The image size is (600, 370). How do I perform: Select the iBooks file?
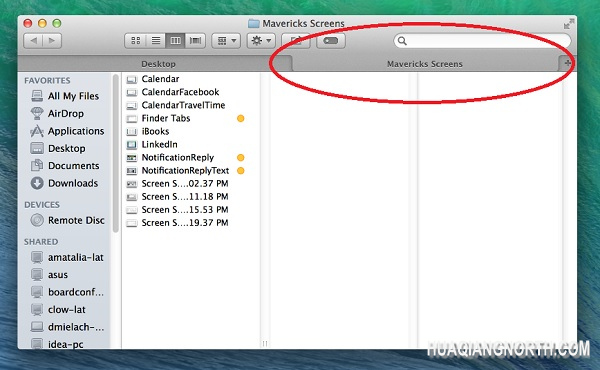(x=148, y=131)
